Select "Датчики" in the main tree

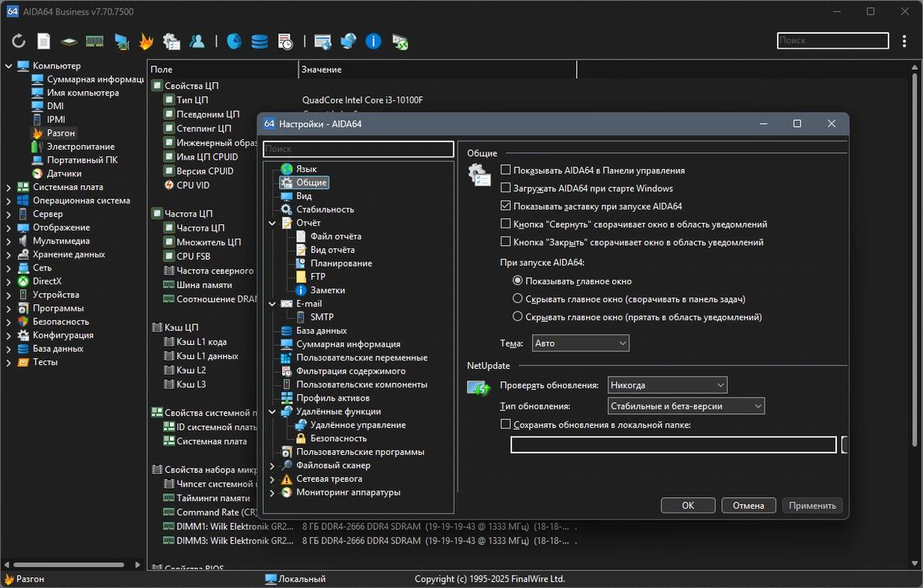[x=64, y=174]
